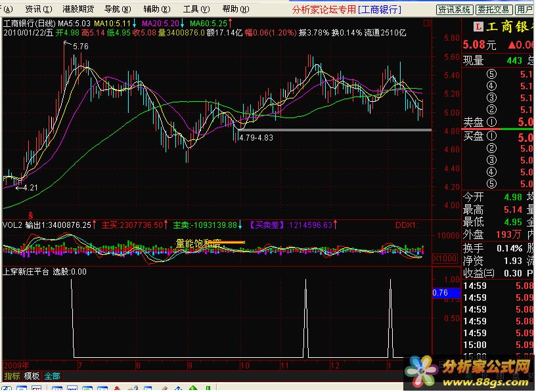Click the 2009年 timeline label
This screenshot has height=392, width=536.
(x=16, y=366)
